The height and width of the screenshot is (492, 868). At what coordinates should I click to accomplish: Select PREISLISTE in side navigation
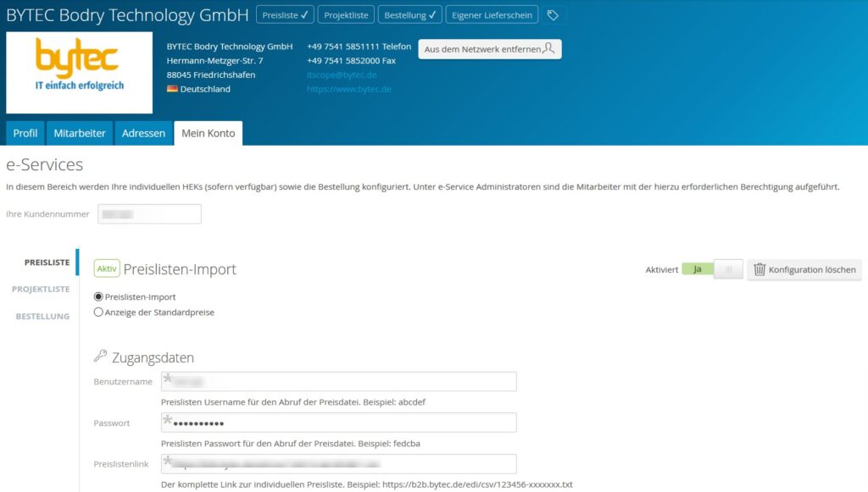coord(47,262)
